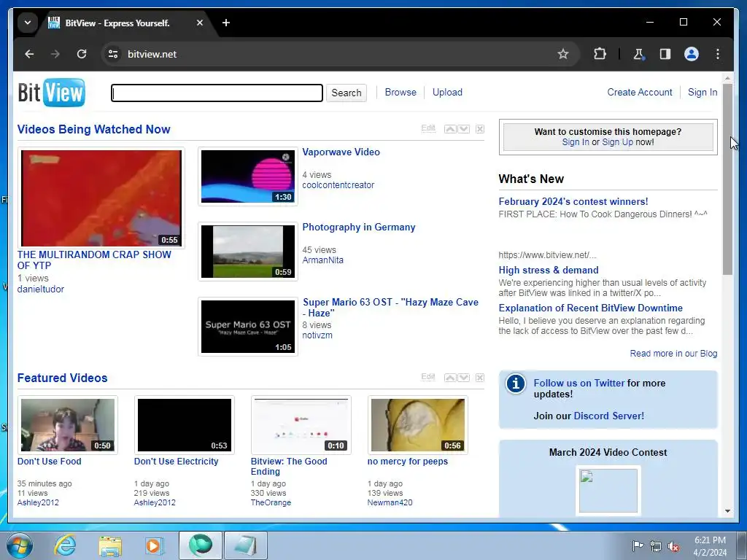Open Don't Use Electricity video link

176,462
